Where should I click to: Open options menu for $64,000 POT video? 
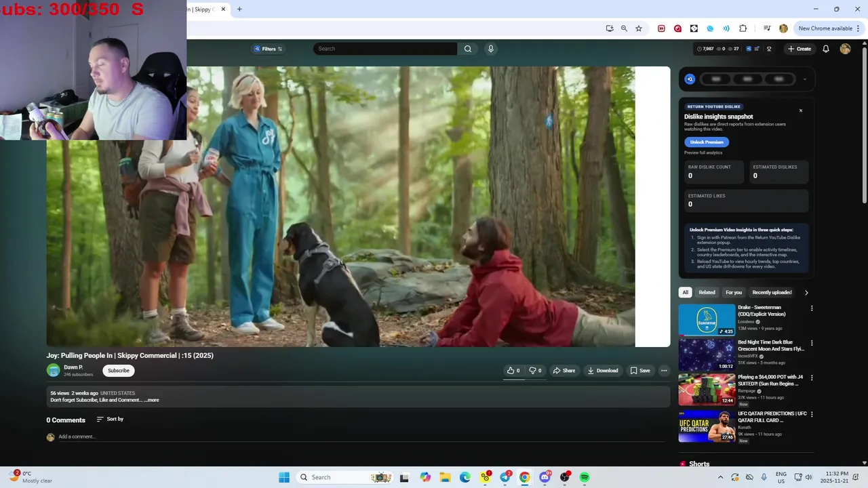click(812, 378)
